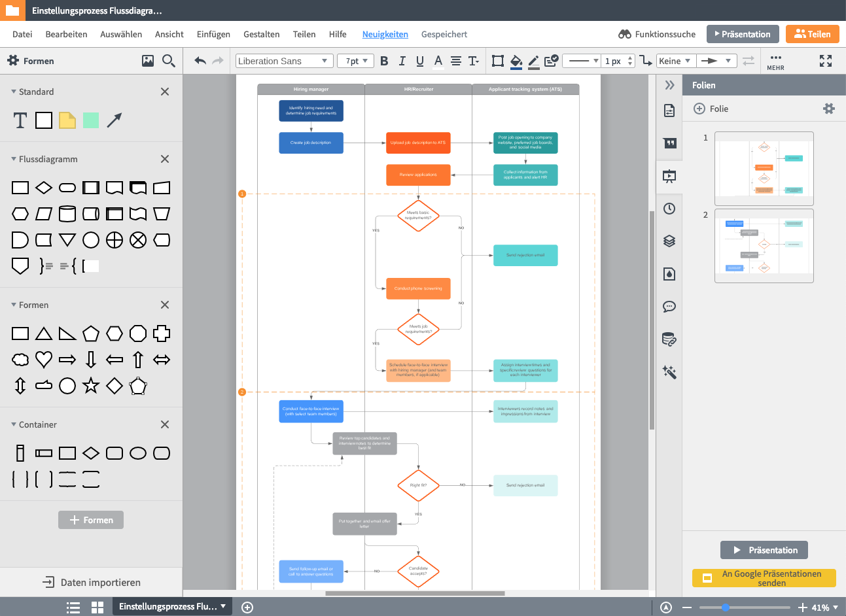
Task: Open the Einfügen menu
Action: (213, 34)
